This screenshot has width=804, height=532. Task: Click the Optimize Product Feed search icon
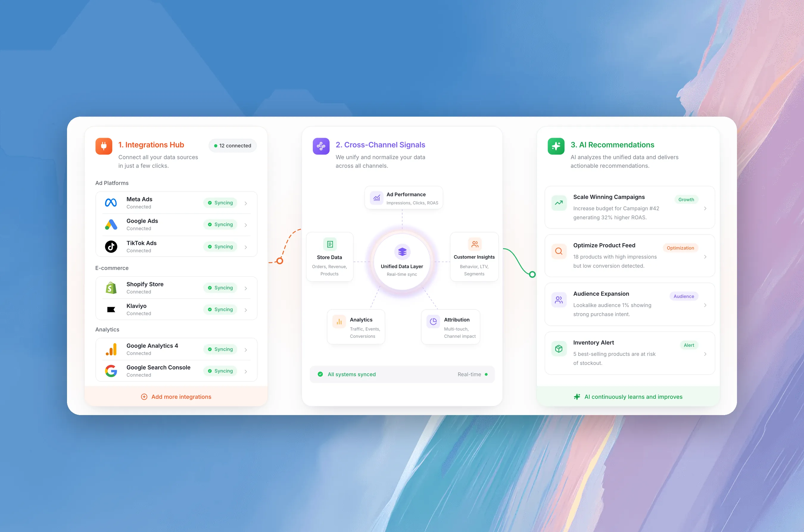click(x=559, y=251)
